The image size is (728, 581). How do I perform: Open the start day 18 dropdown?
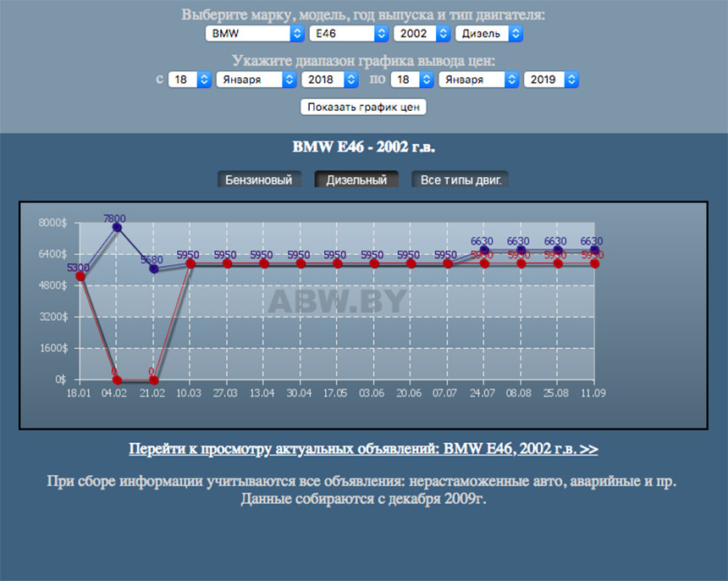coord(190,80)
